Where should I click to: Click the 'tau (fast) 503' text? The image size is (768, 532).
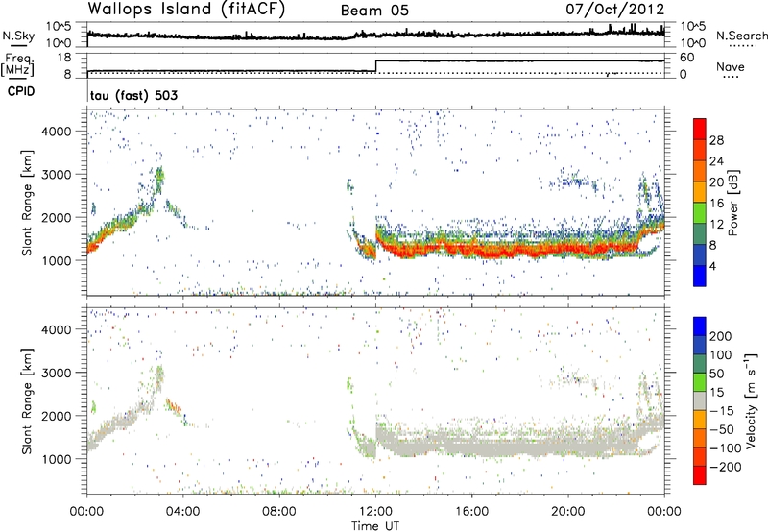pyautogui.click(x=133, y=95)
